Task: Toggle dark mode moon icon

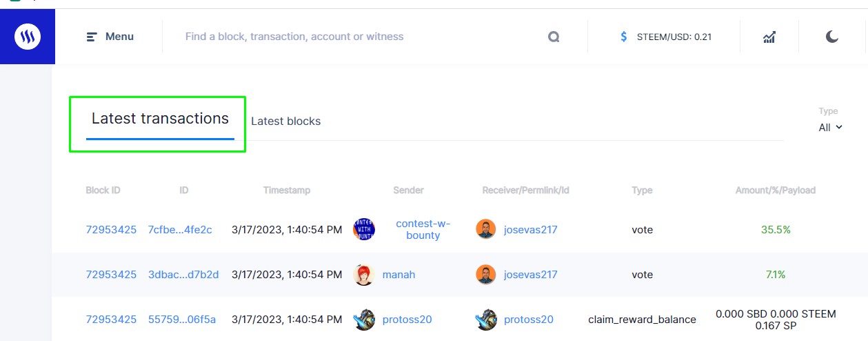Action: click(832, 37)
